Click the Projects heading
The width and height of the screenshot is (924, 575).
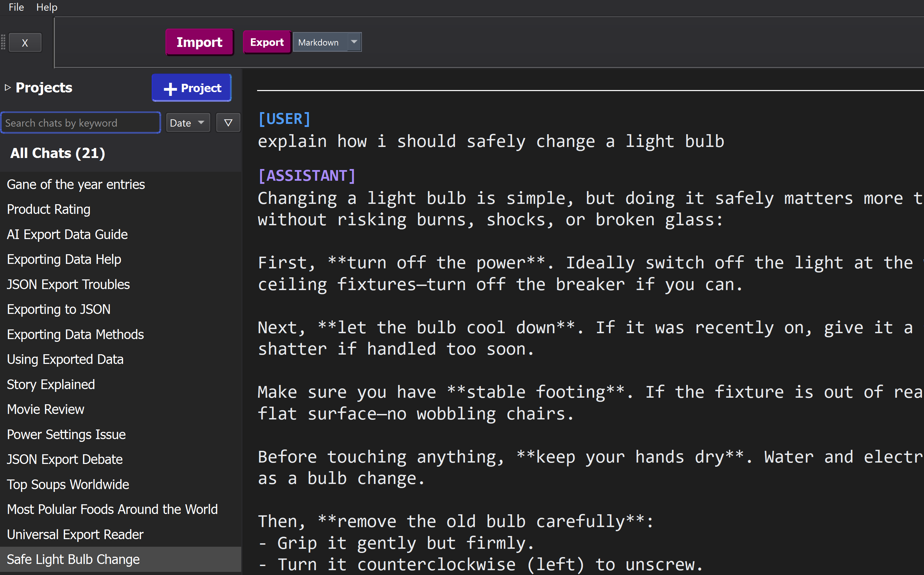click(x=44, y=88)
